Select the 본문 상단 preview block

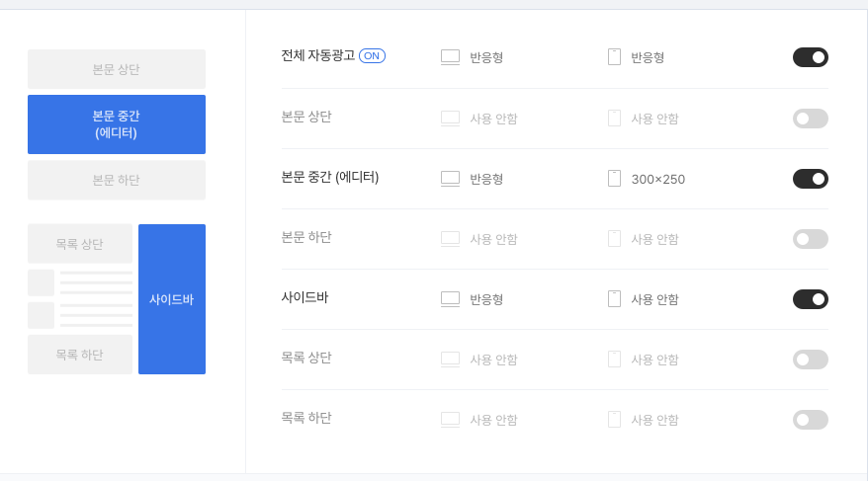pos(117,69)
